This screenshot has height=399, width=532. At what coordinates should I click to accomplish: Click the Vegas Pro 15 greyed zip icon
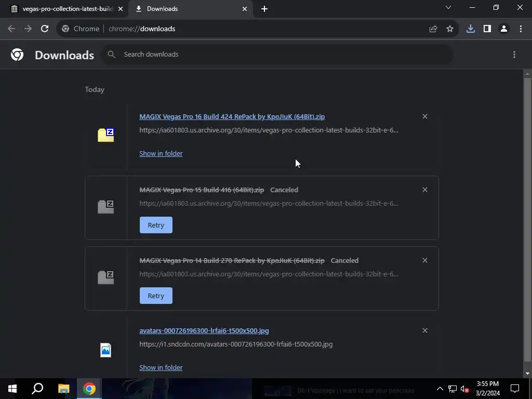(106, 207)
